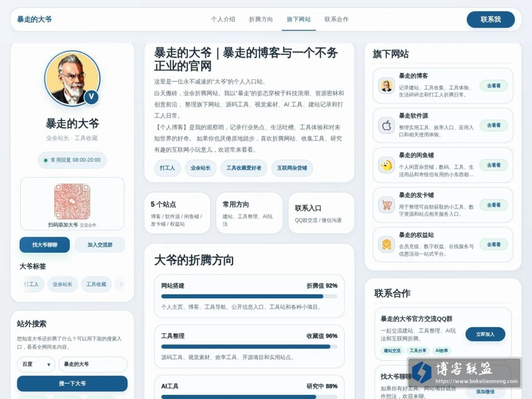532x399 pixels.
Task: Click the 联系入口 stat card
Action: pos(321,213)
